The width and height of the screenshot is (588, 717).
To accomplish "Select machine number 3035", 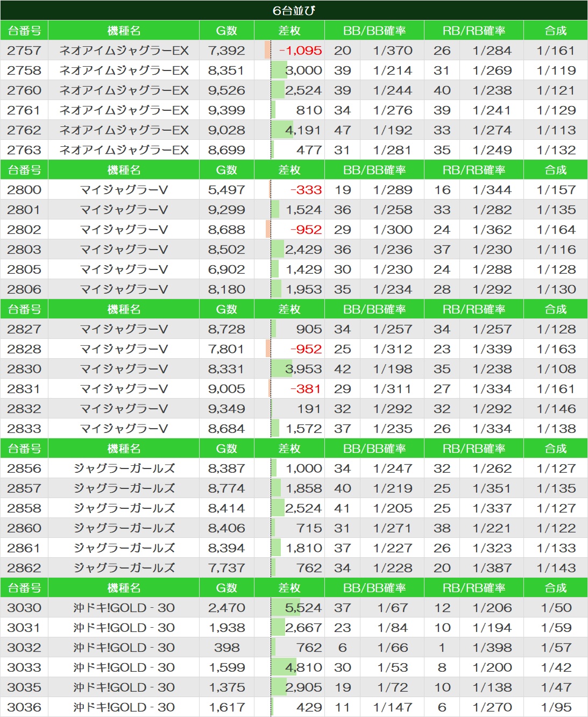I will pyautogui.click(x=24, y=687).
